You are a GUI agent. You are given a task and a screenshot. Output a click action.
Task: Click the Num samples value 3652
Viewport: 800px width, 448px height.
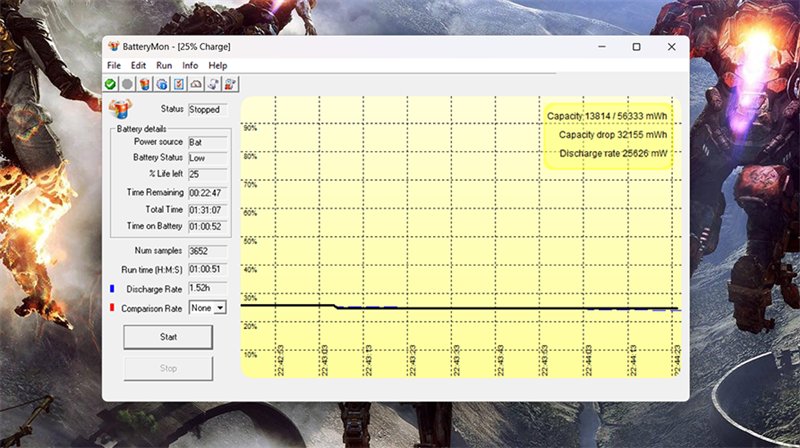tap(208, 251)
